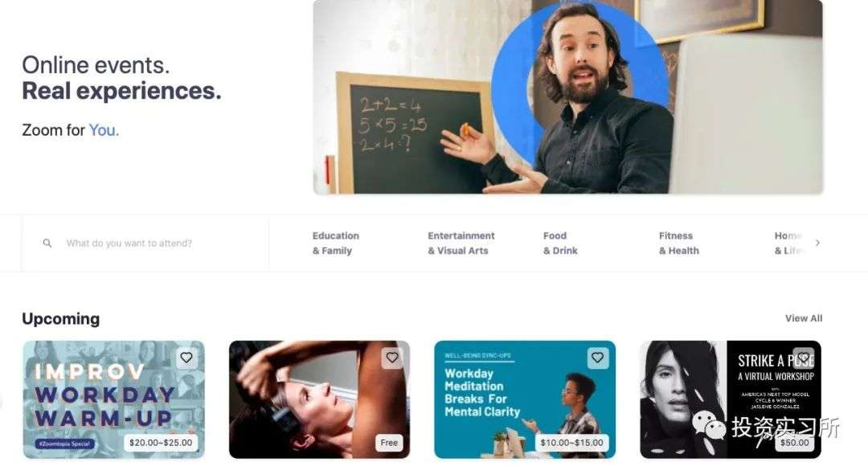This screenshot has height=466, width=868.
Task: Open the Fitness & Health category
Action: tap(678, 243)
